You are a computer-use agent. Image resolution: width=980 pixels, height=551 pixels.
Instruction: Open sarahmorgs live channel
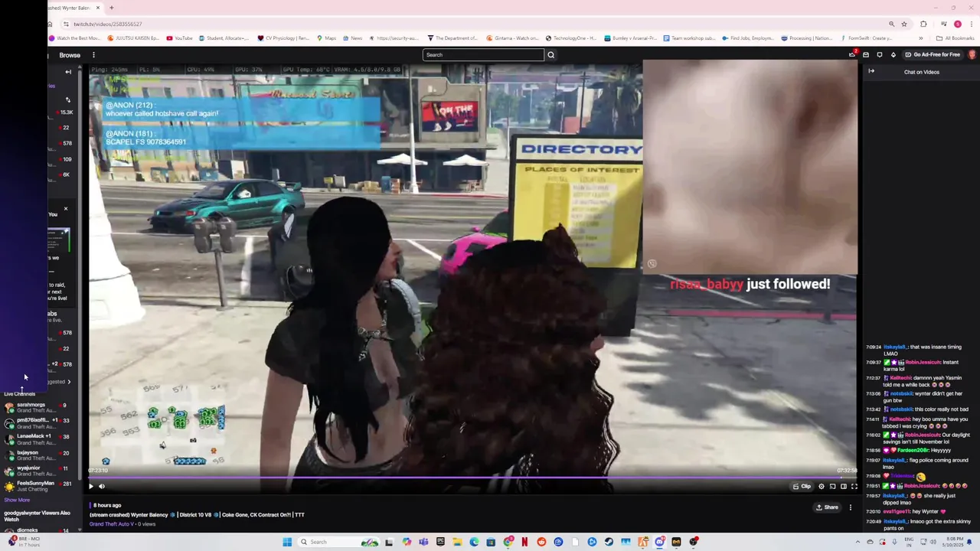[37, 408]
